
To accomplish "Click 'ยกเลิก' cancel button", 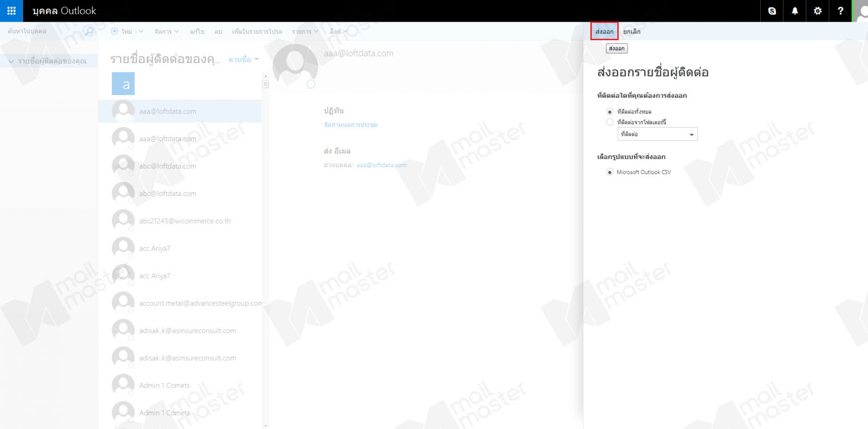I will pyautogui.click(x=631, y=31).
